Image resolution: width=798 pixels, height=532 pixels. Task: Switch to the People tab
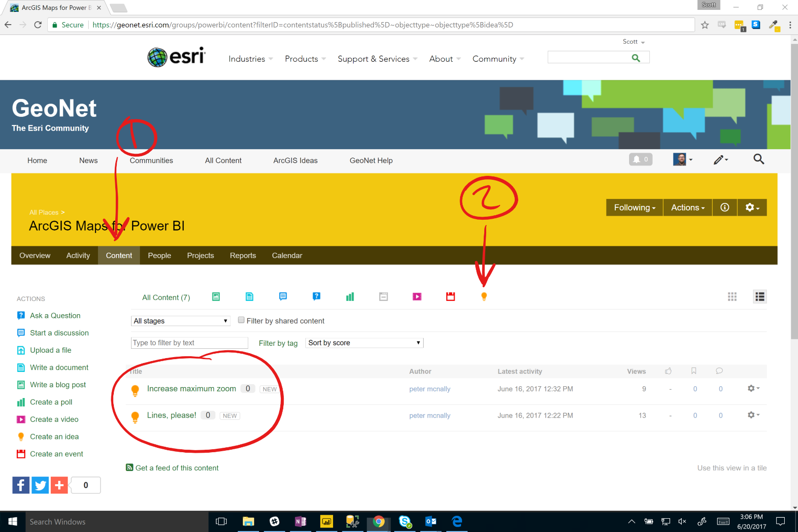pos(160,255)
